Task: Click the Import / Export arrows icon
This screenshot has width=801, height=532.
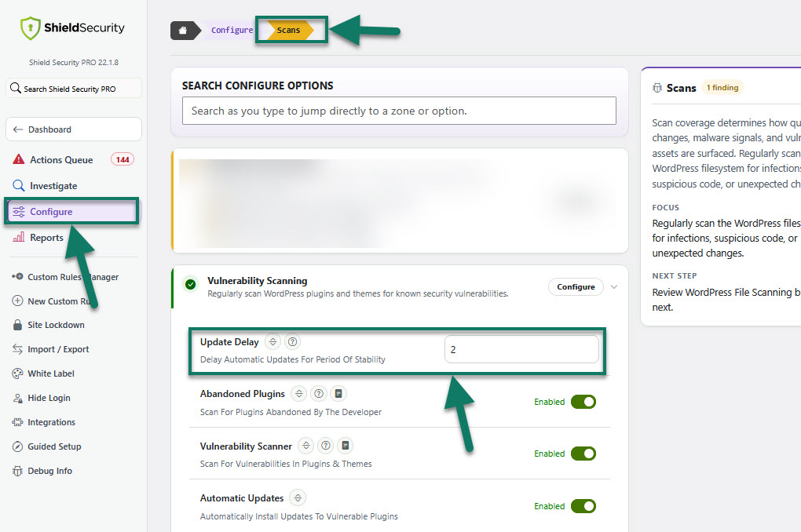Action: pyautogui.click(x=17, y=349)
